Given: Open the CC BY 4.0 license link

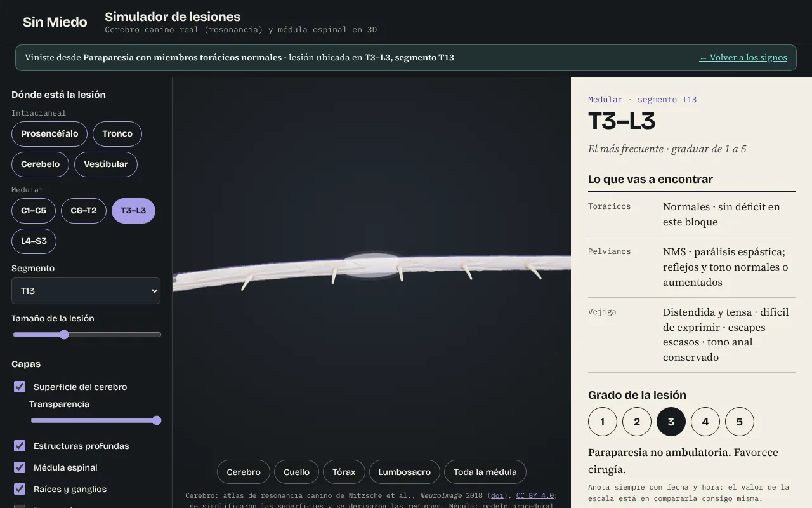Looking at the screenshot, I should (535, 495).
